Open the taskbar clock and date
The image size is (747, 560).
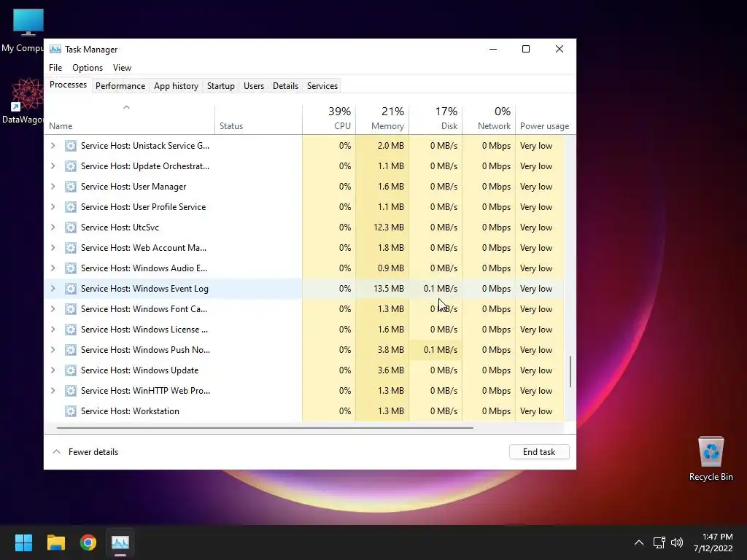click(x=713, y=542)
